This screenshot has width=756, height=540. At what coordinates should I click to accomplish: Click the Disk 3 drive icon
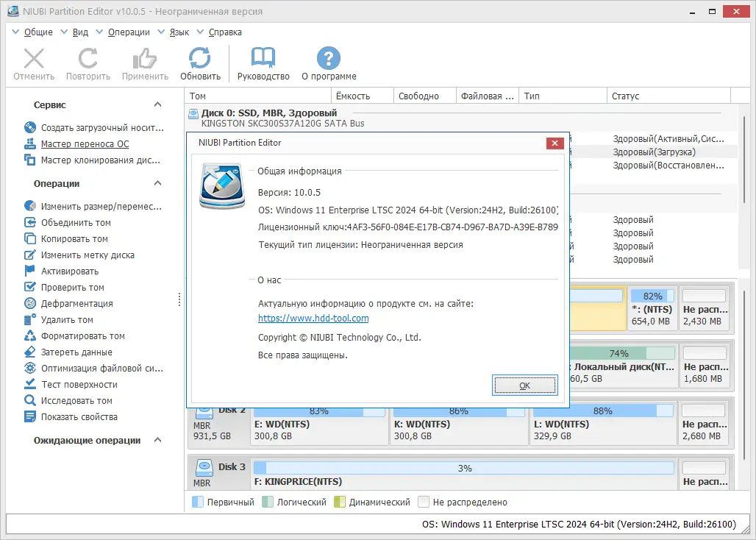pyautogui.click(x=205, y=467)
